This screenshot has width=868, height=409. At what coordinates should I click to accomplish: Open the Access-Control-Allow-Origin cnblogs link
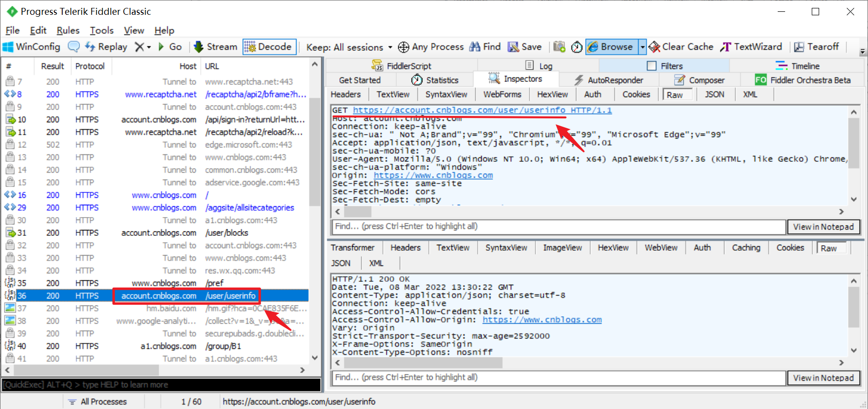click(x=542, y=320)
